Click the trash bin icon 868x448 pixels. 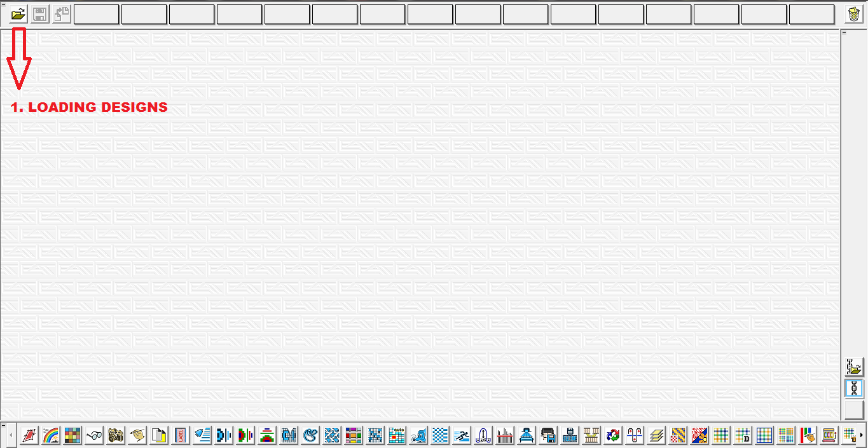[x=854, y=14]
